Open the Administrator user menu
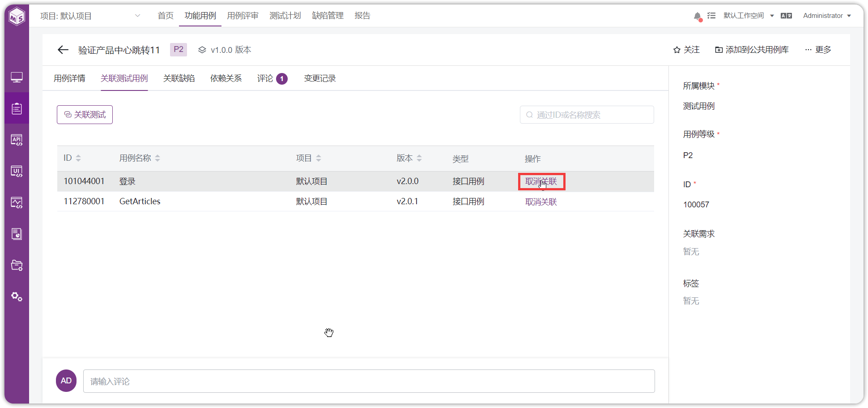Screen dimensions: 868x408 pyautogui.click(x=827, y=16)
